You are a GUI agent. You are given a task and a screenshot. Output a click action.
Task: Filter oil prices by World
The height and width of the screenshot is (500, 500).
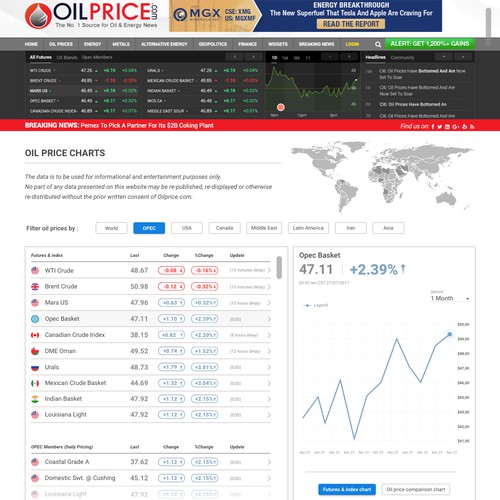(x=111, y=228)
